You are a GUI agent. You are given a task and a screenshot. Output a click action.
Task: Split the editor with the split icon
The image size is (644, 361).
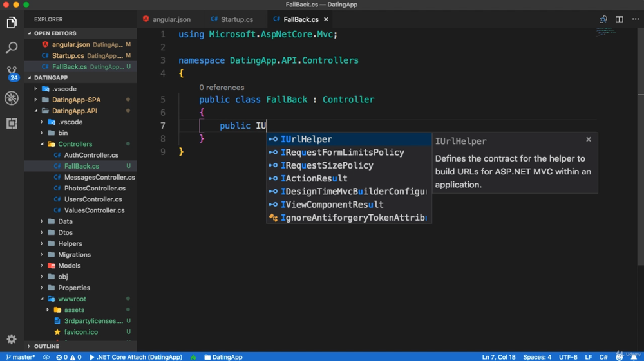click(620, 19)
